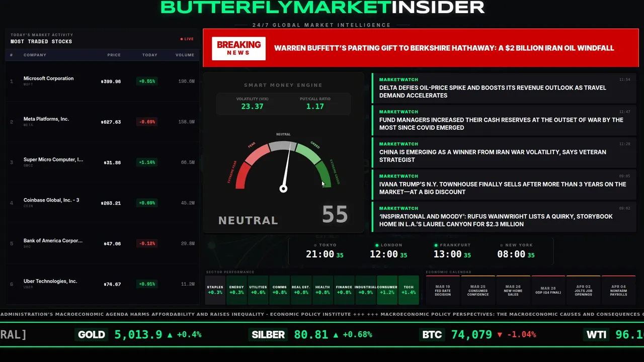Select the Meta Platforms, Inc. row
Screen dimensions: 644x362
click(102, 122)
